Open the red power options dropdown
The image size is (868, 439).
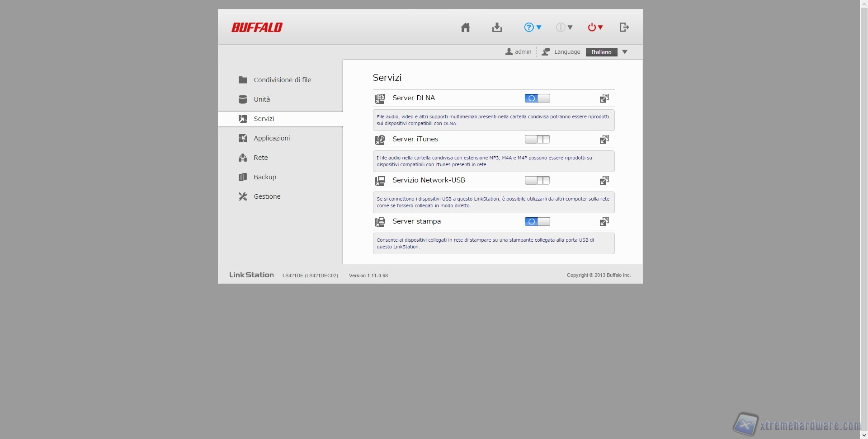(x=595, y=28)
